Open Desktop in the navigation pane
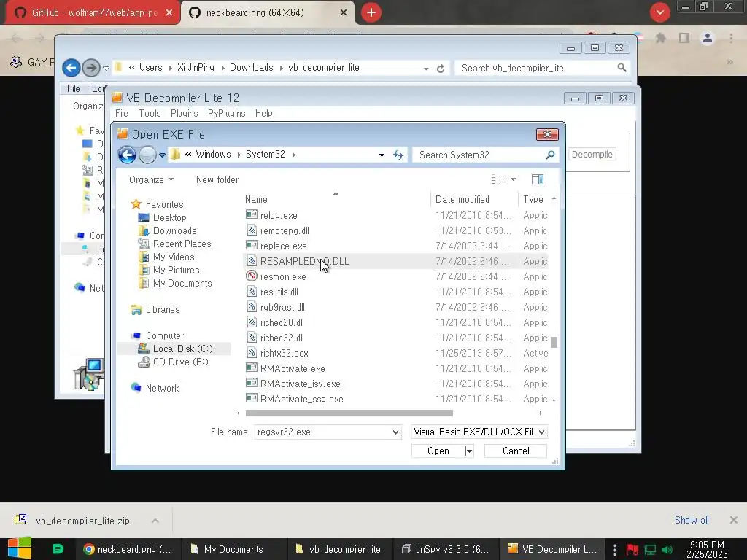The width and height of the screenshot is (747, 560). 169,217
